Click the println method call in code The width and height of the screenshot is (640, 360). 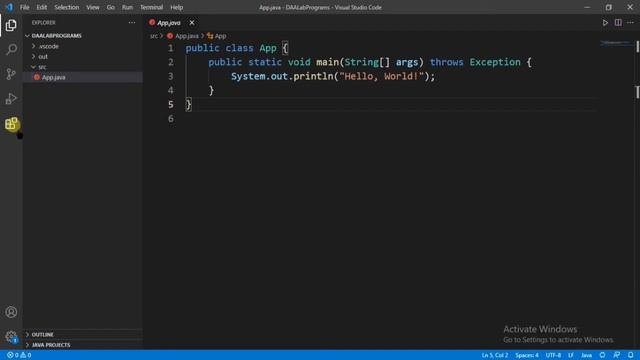313,76
